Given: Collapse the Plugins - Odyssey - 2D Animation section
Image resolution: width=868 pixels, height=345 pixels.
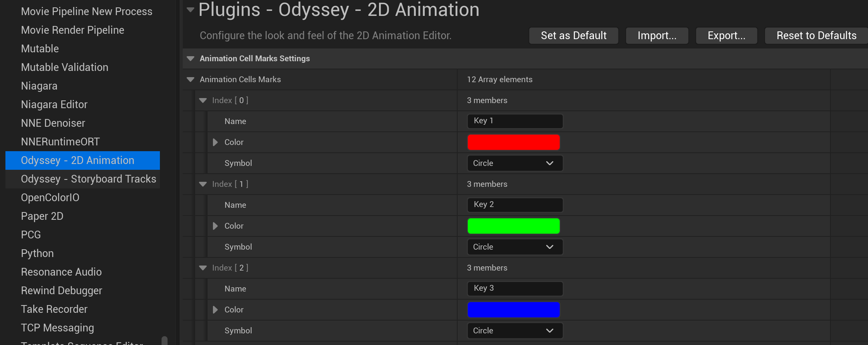Looking at the screenshot, I should click(x=190, y=10).
